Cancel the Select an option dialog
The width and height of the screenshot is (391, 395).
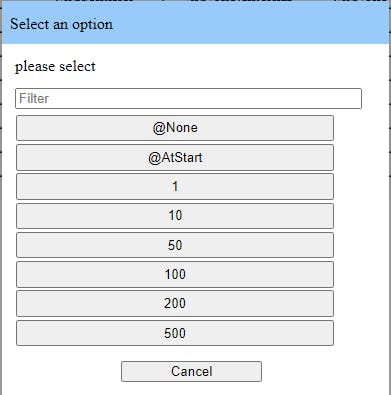coord(191,371)
